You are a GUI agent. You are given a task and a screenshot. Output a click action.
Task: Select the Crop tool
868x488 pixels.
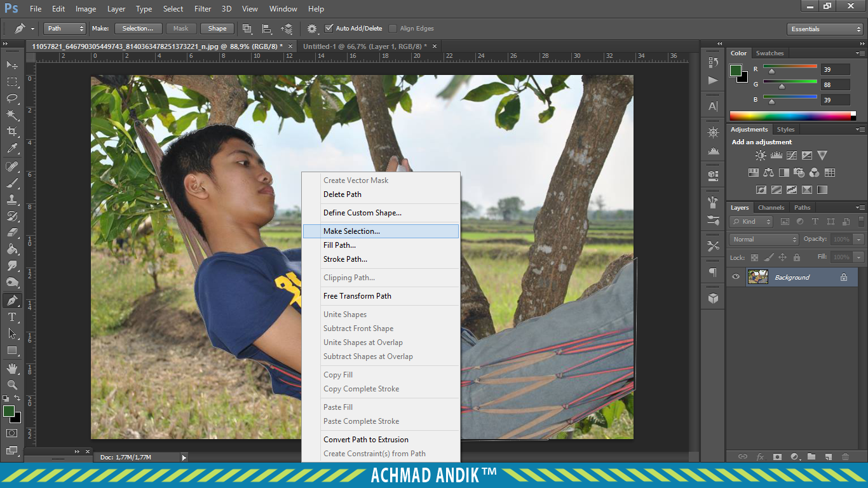pyautogui.click(x=12, y=132)
